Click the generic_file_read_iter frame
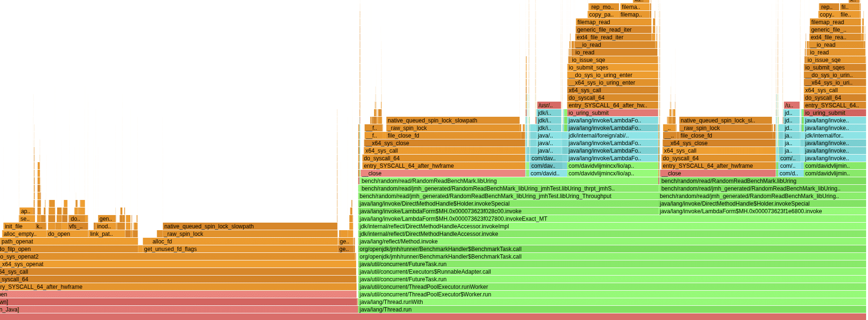 (614, 30)
